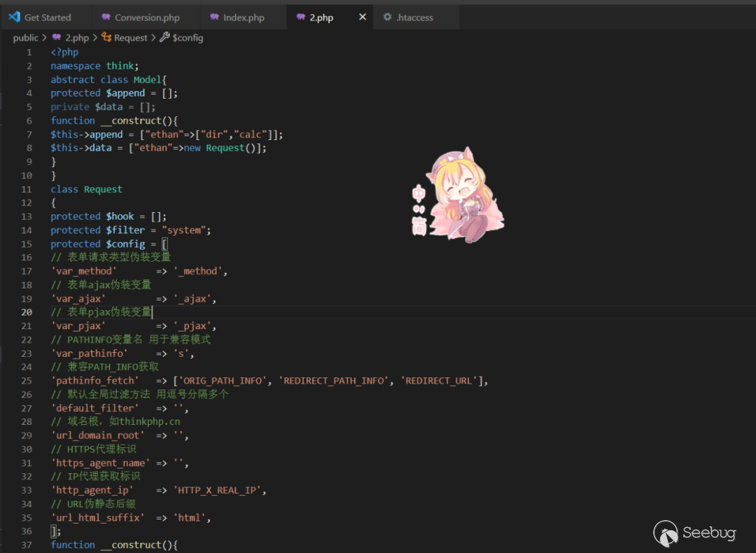Click the wrench icon beside $config breadcrumb
The height and width of the screenshot is (553, 756).
click(x=164, y=38)
